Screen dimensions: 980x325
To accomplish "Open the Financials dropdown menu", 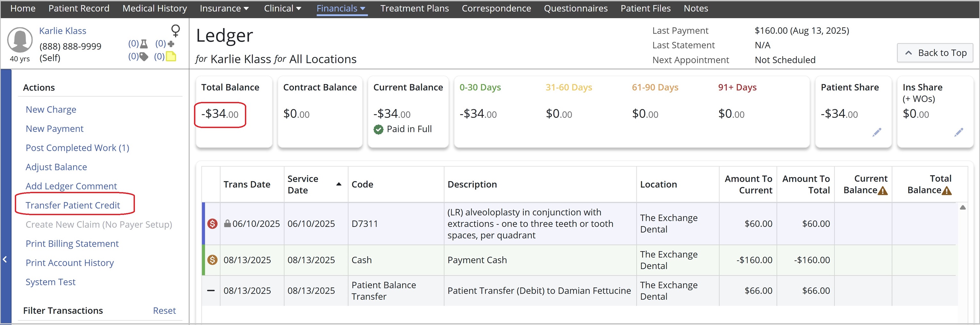I will (341, 8).
